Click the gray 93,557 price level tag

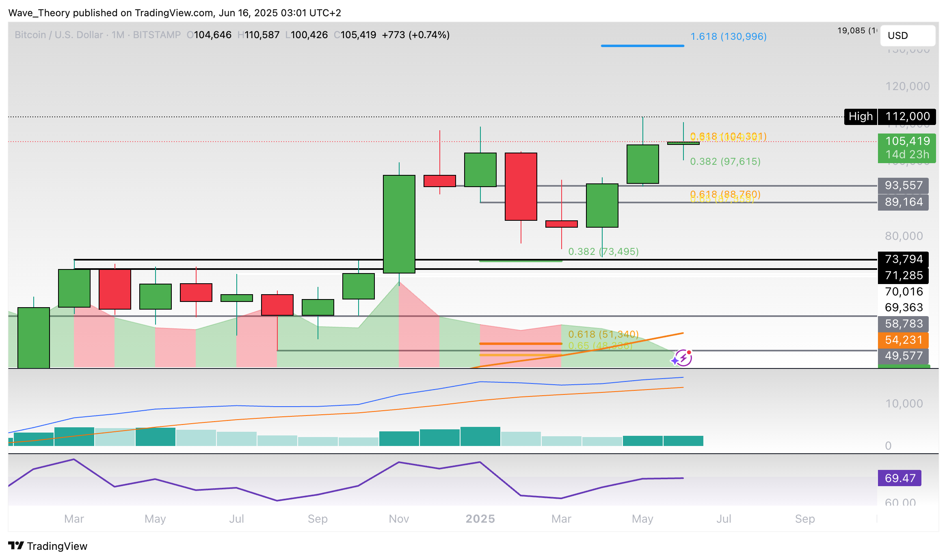click(903, 185)
